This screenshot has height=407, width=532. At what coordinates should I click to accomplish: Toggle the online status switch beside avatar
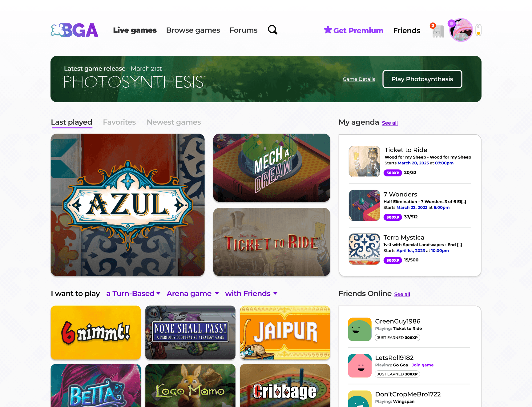(478, 30)
